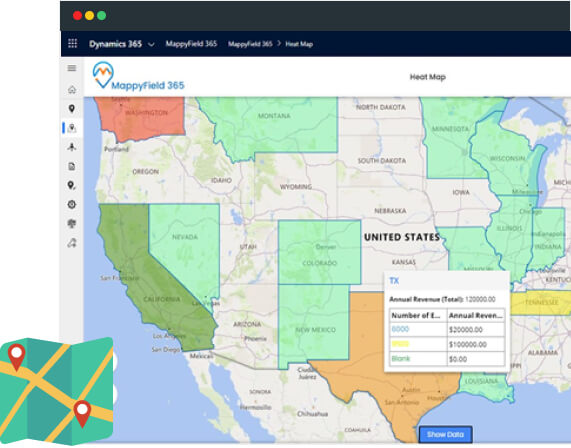Screen dimensions: 571x448
Task: Click the OREGON map label
Action: pos(145,172)
